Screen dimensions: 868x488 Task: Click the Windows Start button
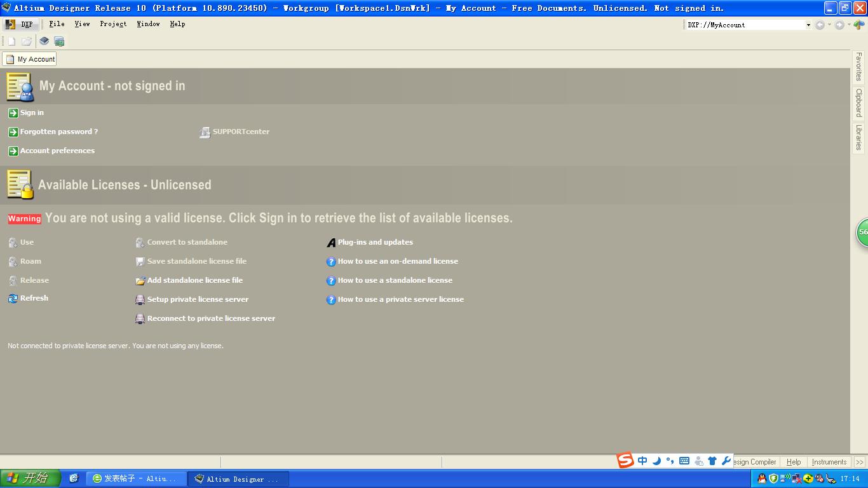point(30,478)
